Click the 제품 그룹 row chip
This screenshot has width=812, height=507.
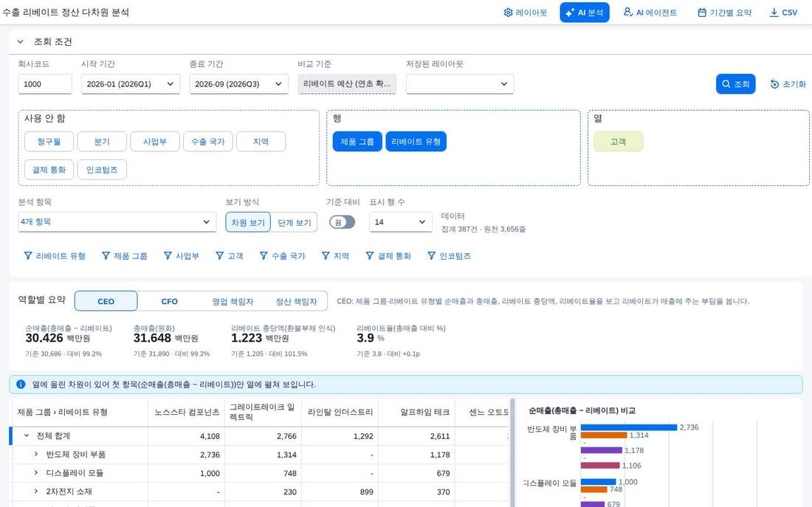[357, 142]
